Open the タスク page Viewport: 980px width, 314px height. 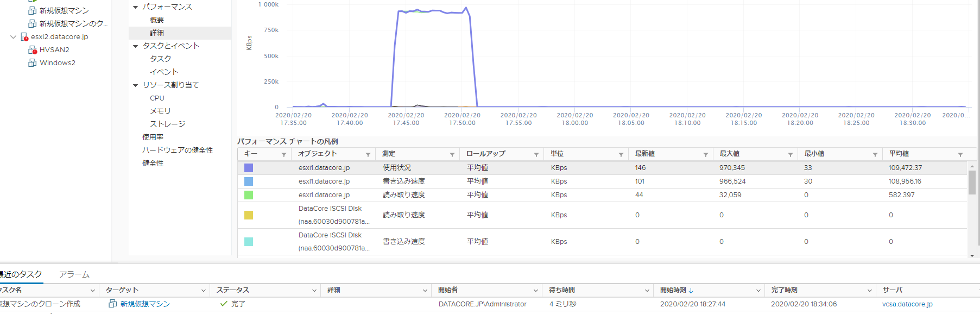tap(161, 59)
